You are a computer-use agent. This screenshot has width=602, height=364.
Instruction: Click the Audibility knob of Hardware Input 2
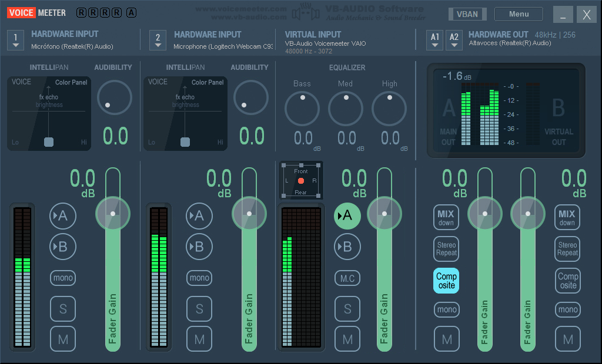click(250, 97)
